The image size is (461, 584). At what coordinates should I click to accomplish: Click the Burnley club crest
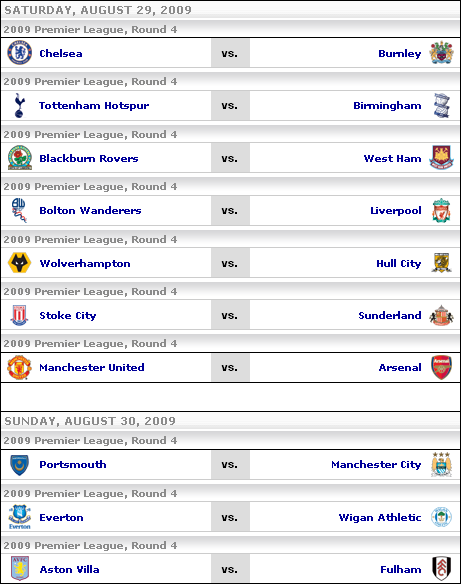[x=441, y=53]
